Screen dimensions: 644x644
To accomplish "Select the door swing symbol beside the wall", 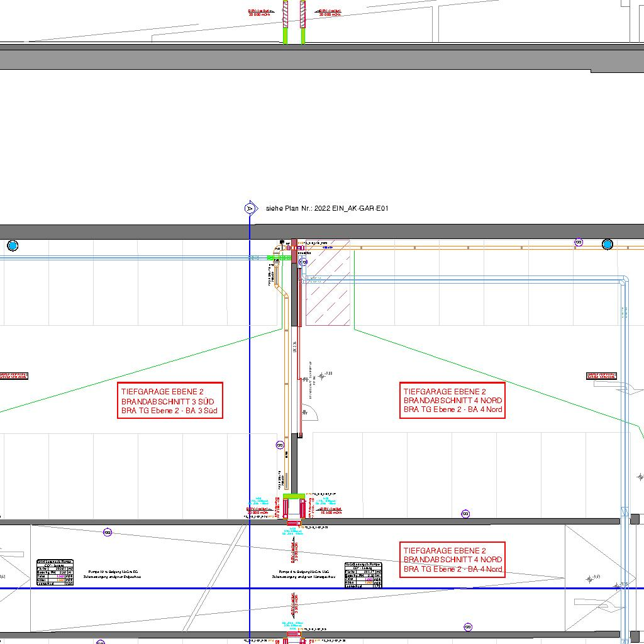I will (313, 414).
